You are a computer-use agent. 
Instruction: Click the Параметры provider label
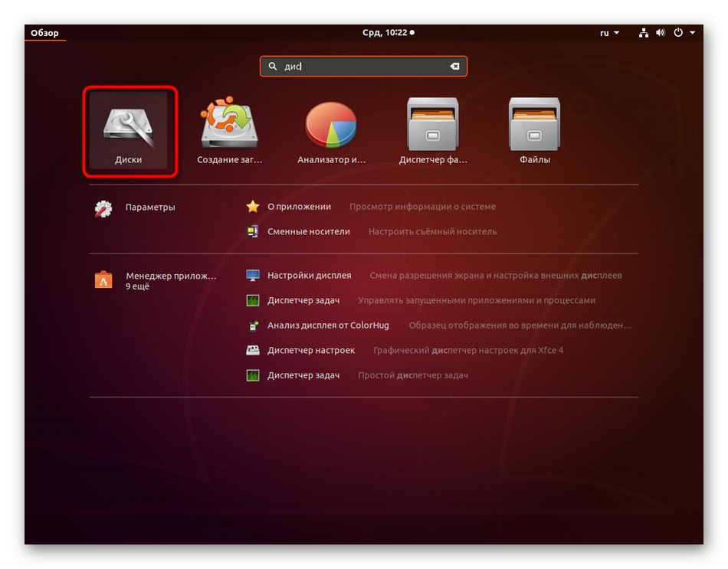150,207
